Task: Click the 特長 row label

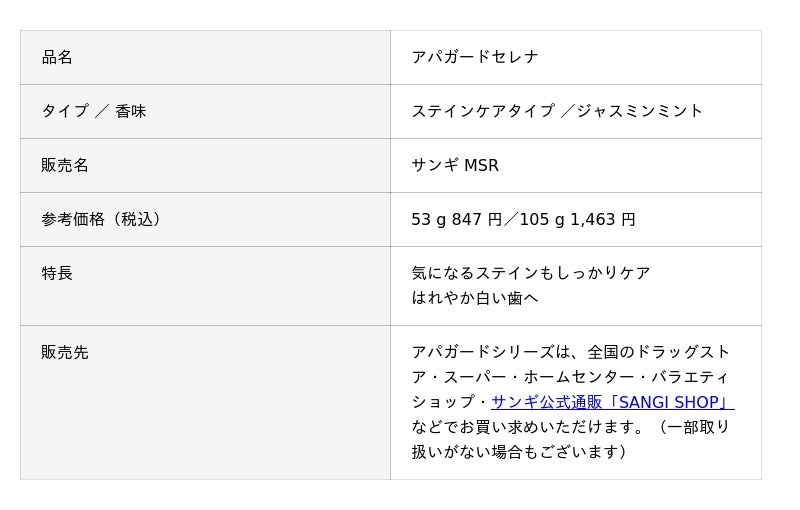Action: click(57, 273)
